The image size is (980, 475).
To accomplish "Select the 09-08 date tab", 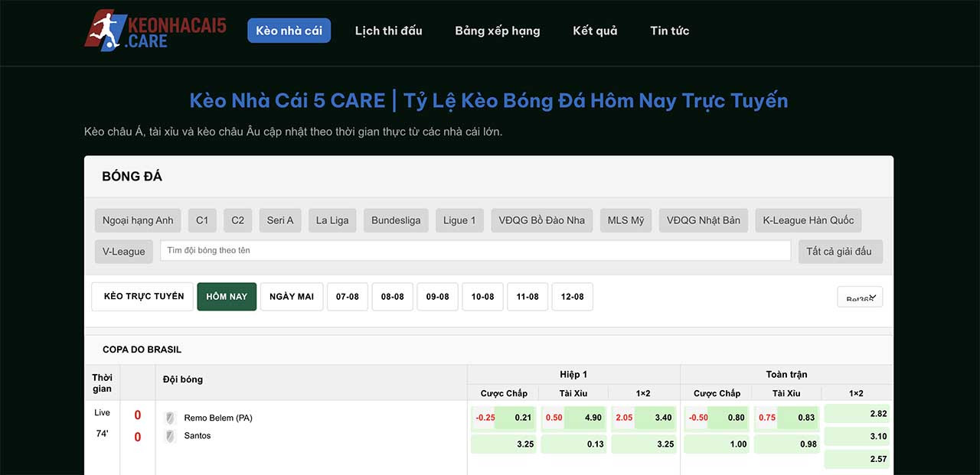I will [438, 297].
